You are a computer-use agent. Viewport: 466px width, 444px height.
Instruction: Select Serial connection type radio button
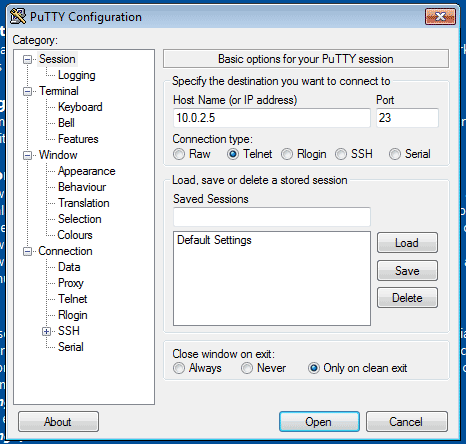(x=395, y=154)
